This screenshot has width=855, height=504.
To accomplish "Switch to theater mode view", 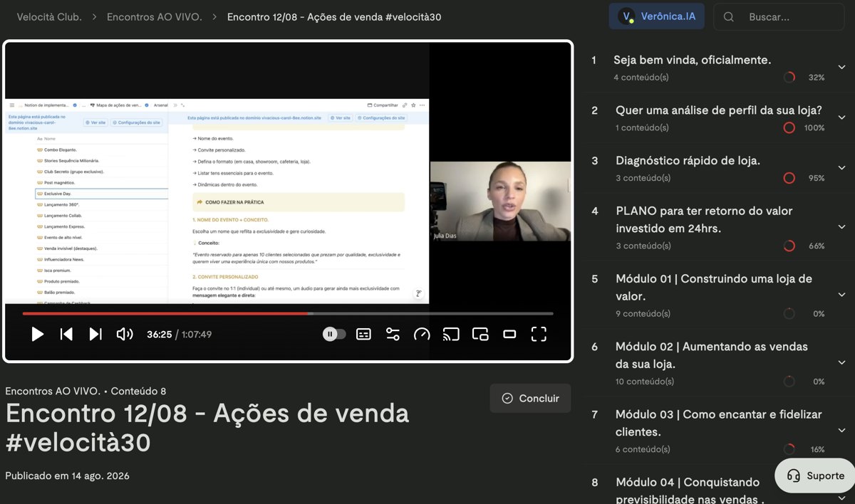I will (x=509, y=334).
